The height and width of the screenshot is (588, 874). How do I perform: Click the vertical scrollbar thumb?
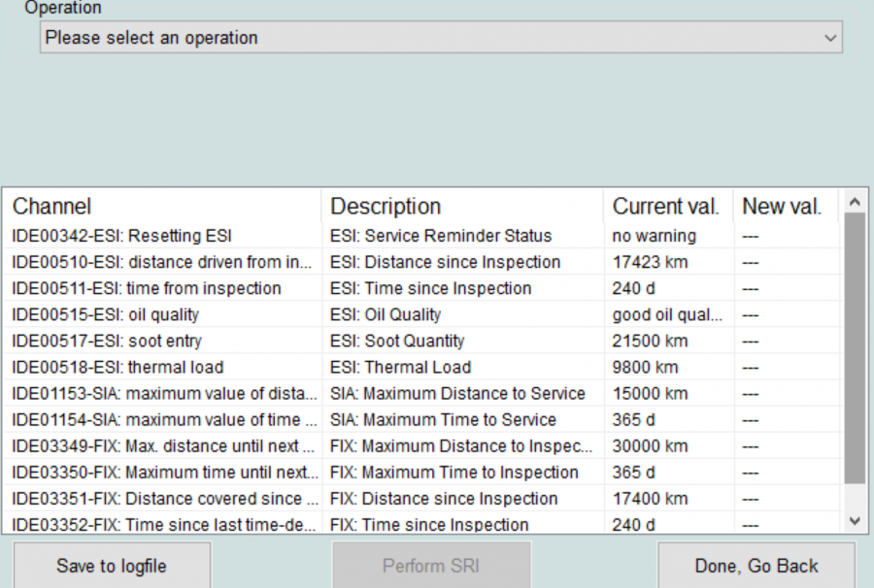854,349
